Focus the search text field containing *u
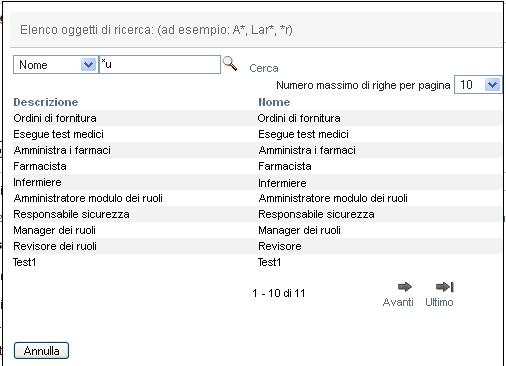Image resolution: width=506 pixels, height=366 pixels. pos(160,64)
